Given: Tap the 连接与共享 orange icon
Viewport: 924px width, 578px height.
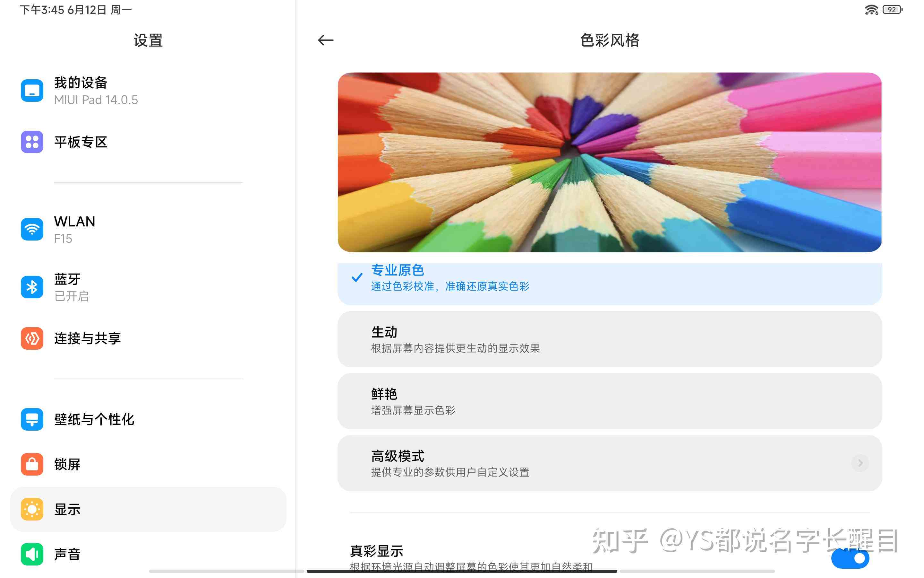Looking at the screenshot, I should click(x=32, y=338).
